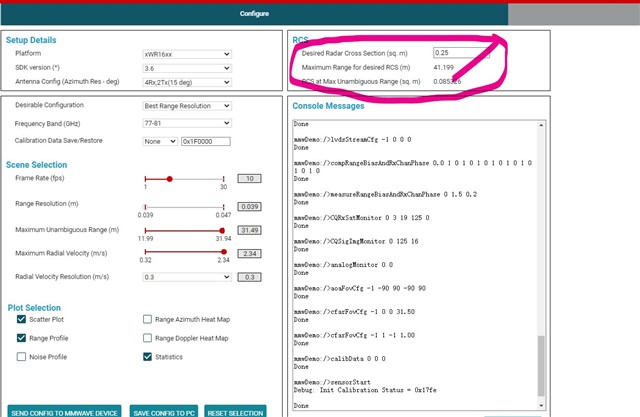Click the Maximum Unambiguous Range value 31.49
Screen dimensions: 640x417
pos(249,230)
